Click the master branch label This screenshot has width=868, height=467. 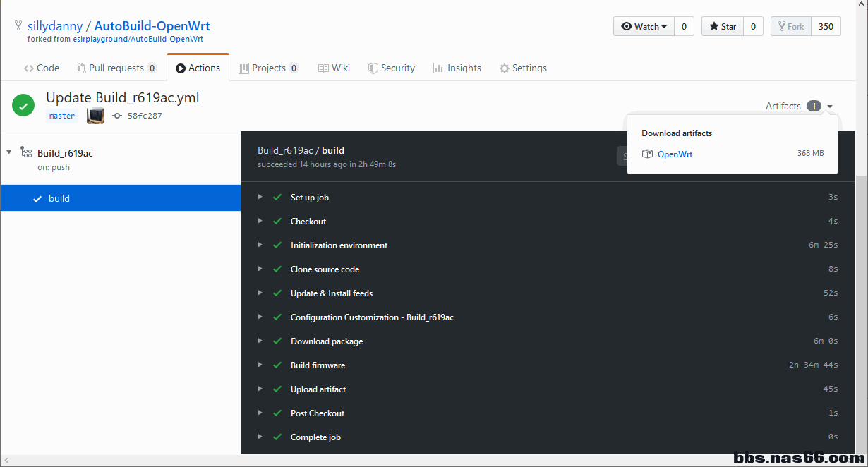[62, 116]
